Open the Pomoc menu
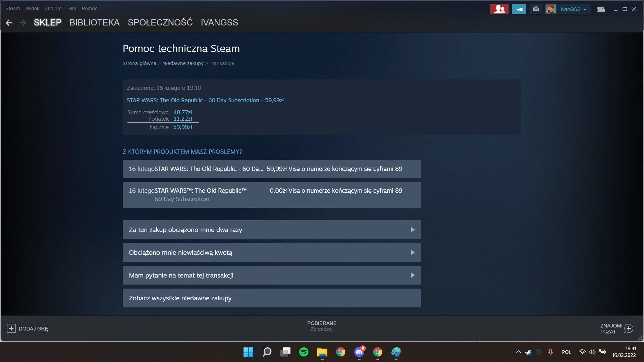Image resolution: width=644 pixels, height=362 pixels. (x=90, y=8)
